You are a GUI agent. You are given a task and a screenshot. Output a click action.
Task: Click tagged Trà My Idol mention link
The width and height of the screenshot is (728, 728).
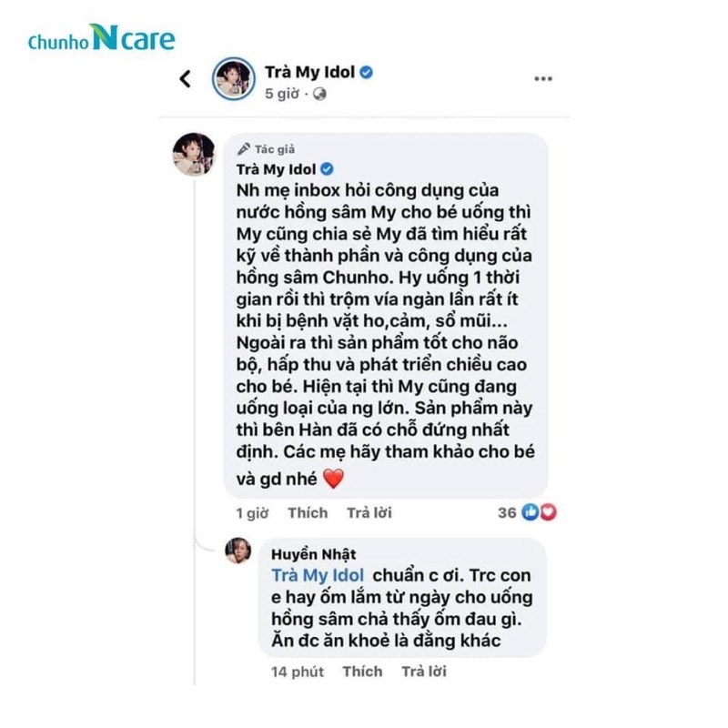tap(317, 576)
